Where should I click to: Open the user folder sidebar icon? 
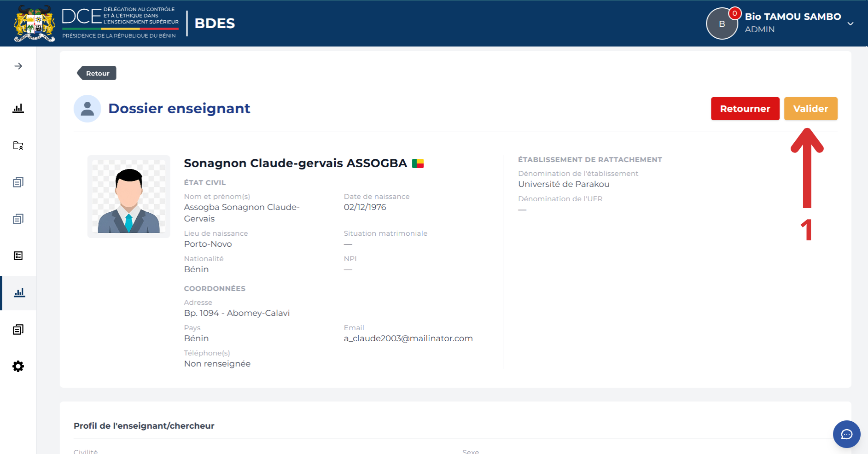click(18, 146)
